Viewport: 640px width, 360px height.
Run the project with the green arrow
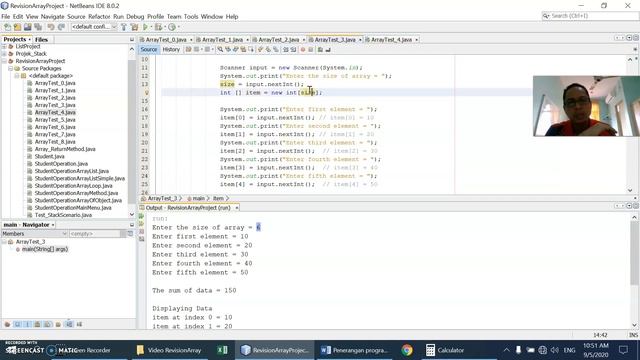pos(145,27)
